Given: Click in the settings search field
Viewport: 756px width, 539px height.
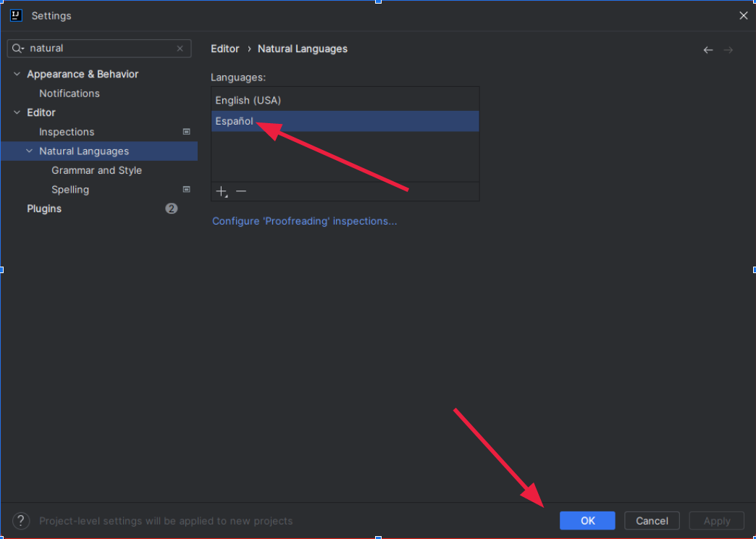Looking at the screenshot, I should click(101, 49).
